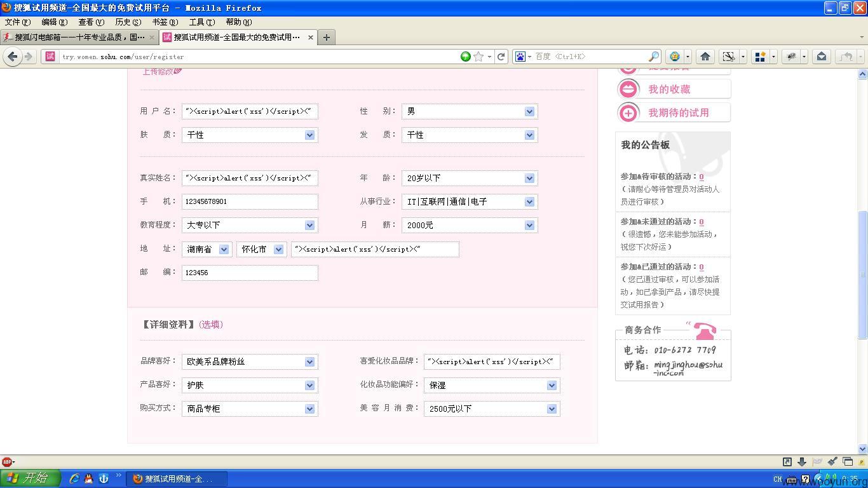This screenshot has height=488, width=868.
Task: Expand the 从事行业 dropdown
Action: point(470,201)
